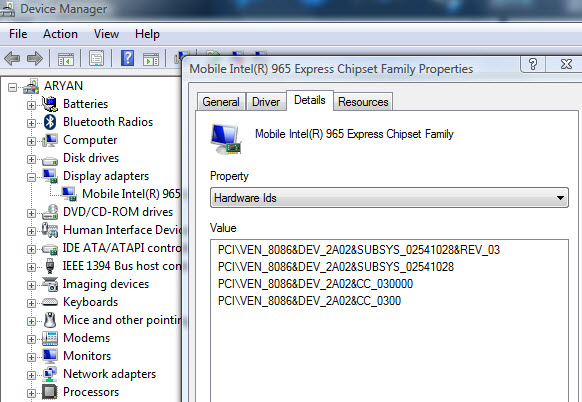Click the Keyboards icon
Screen dimensions: 582x402
pos(50,302)
